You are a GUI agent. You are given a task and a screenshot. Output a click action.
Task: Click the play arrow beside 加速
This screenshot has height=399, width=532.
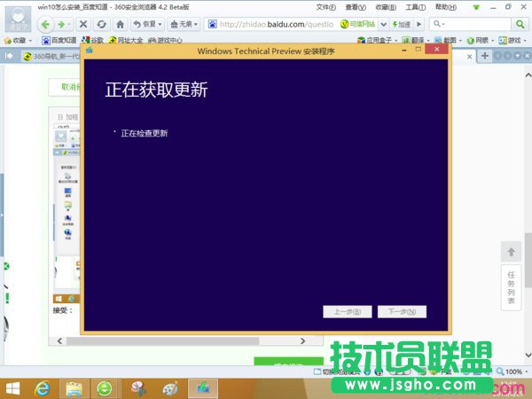[419, 25]
